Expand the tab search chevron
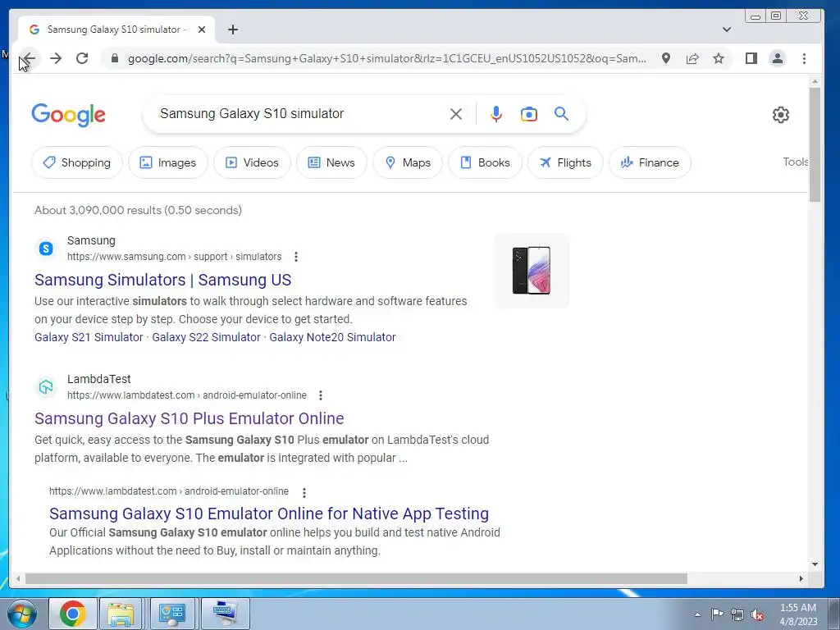The width and height of the screenshot is (840, 630). [727, 30]
